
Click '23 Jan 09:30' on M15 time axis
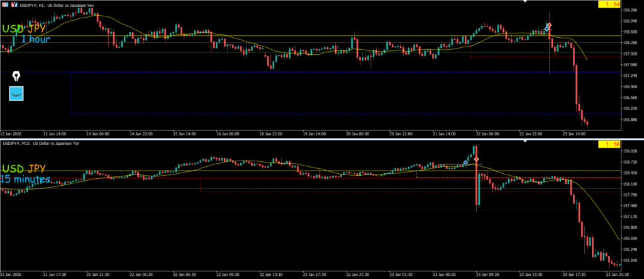[486, 275]
